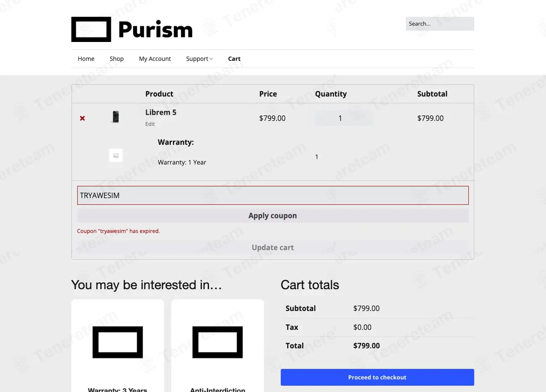Image resolution: width=546 pixels, height=392 pixels.
Task: Click the Price column header
Action: (268, 94)
